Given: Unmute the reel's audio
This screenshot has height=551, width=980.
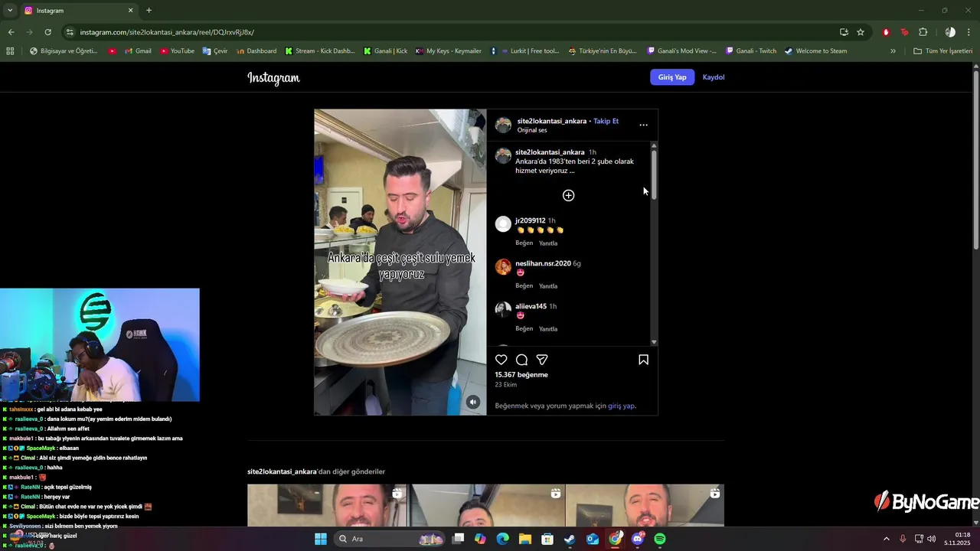Looking at the screenshot, I should (473, 402).
